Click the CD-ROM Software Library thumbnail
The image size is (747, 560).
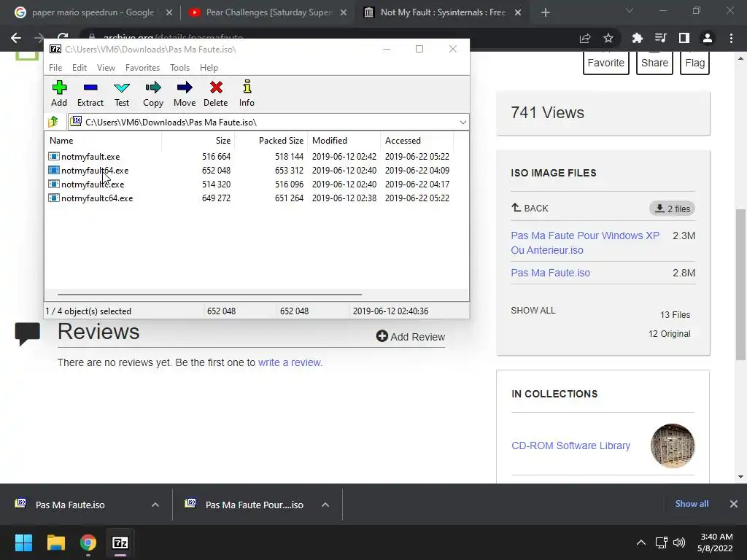pos(672,446)
